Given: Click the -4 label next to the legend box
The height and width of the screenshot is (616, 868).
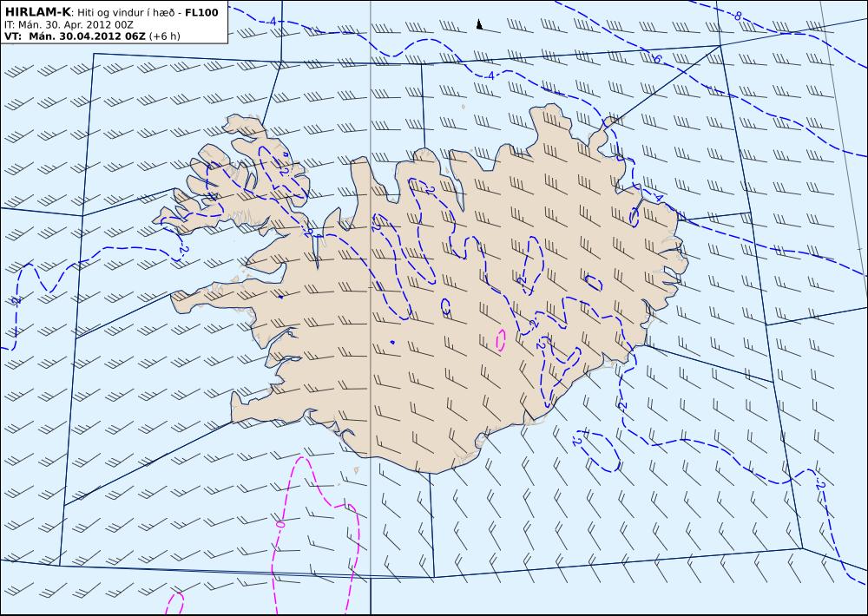Looking at the screenshot, I should coord(271,21).
